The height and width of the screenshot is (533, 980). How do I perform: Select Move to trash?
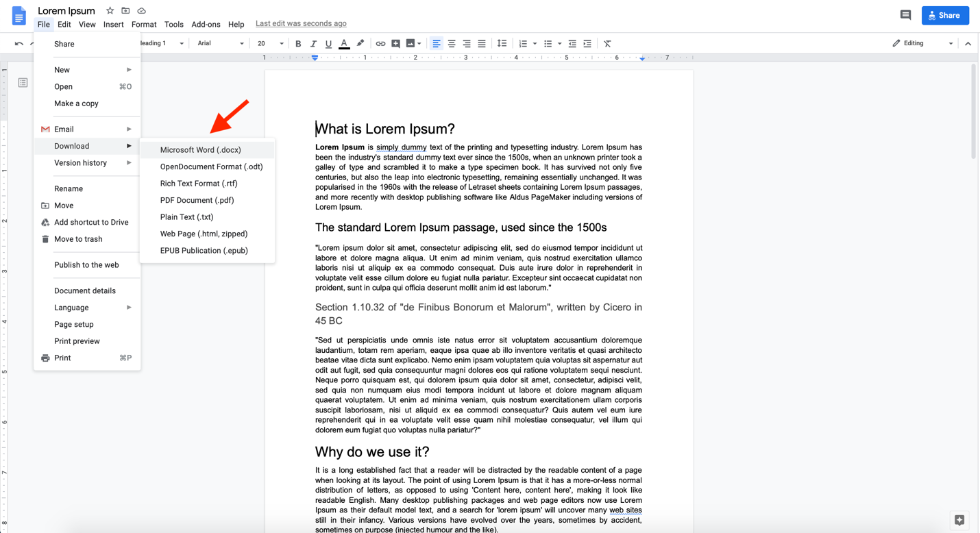pyautogui.click(x=87, y=239)
